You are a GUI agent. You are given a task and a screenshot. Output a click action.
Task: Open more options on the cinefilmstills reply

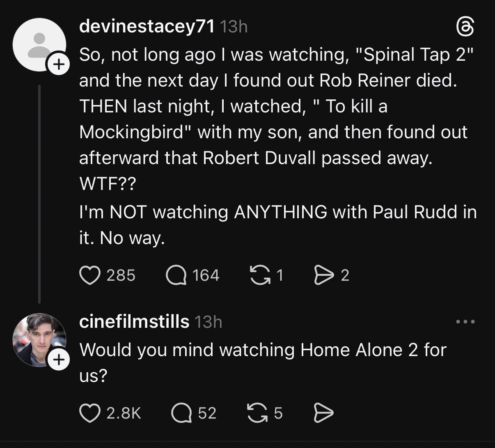click(x=465, y=322)
